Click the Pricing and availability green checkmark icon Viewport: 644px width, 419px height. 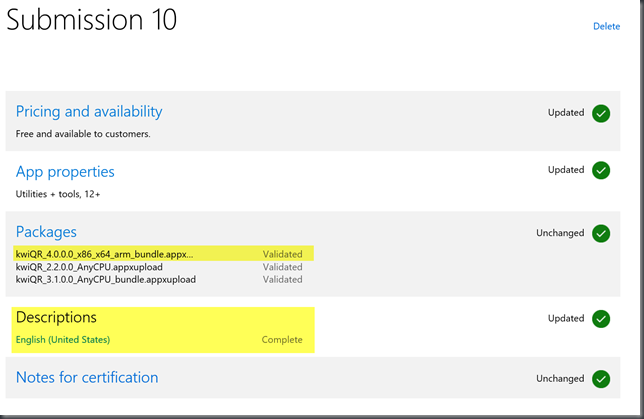pyautogui.click(x=601, y=113)
